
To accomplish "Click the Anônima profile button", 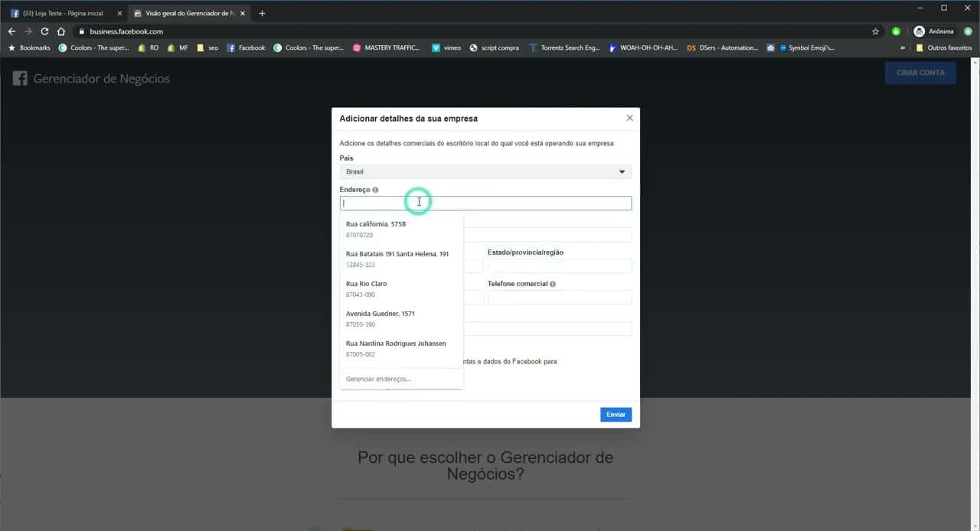I will coord(933,31).
